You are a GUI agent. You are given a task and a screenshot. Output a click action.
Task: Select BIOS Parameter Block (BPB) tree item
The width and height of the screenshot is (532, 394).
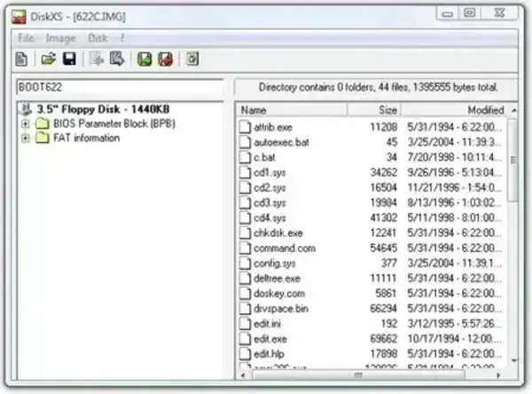114,123
